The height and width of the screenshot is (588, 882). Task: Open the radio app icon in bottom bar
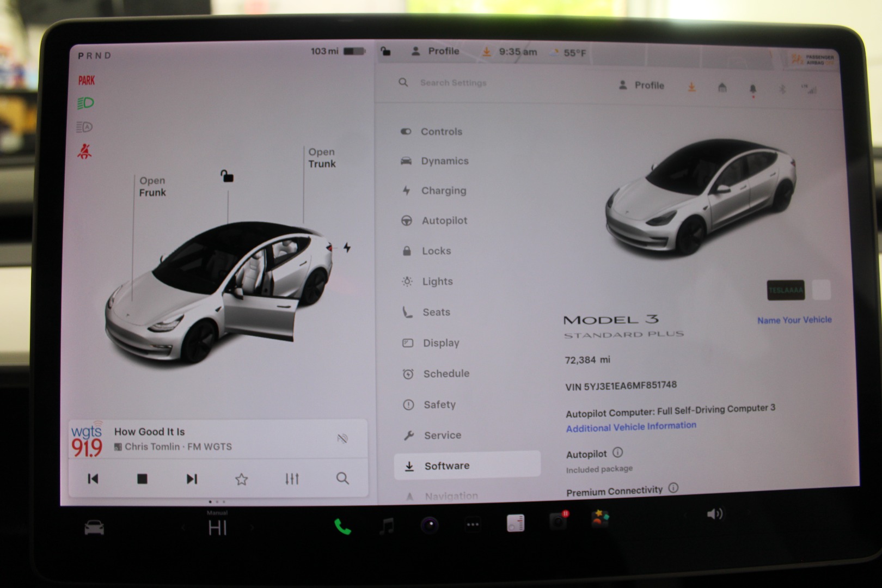pos(515,523)
